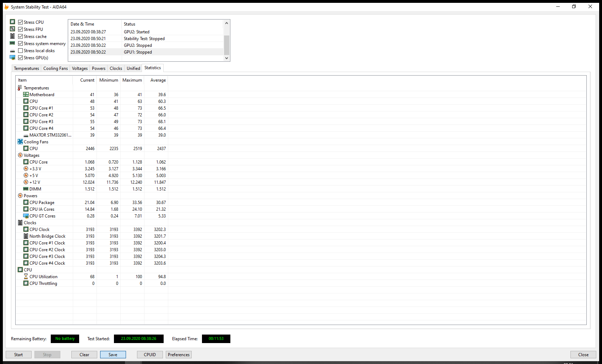Image resolution: width=602 pixels, height=364 pixels.
Task: Select the CPU Core #4 Clock row
Action: pos(92,263)
